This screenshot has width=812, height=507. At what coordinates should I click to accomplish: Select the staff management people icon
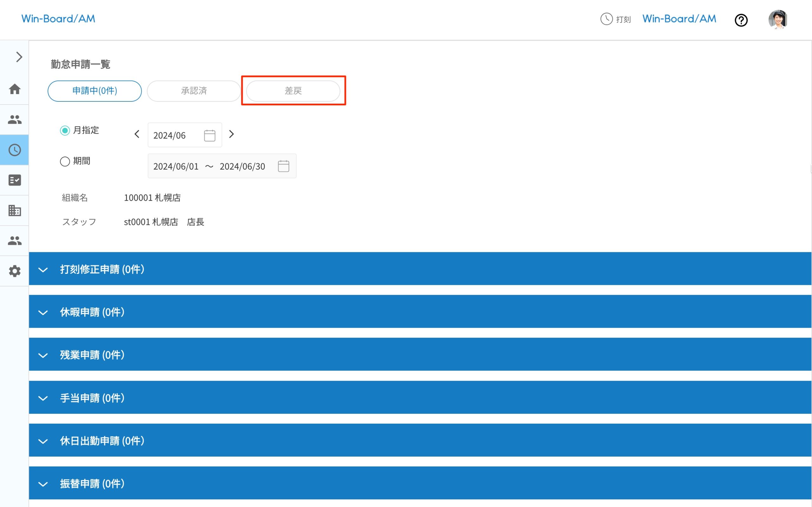coord(14,120)
